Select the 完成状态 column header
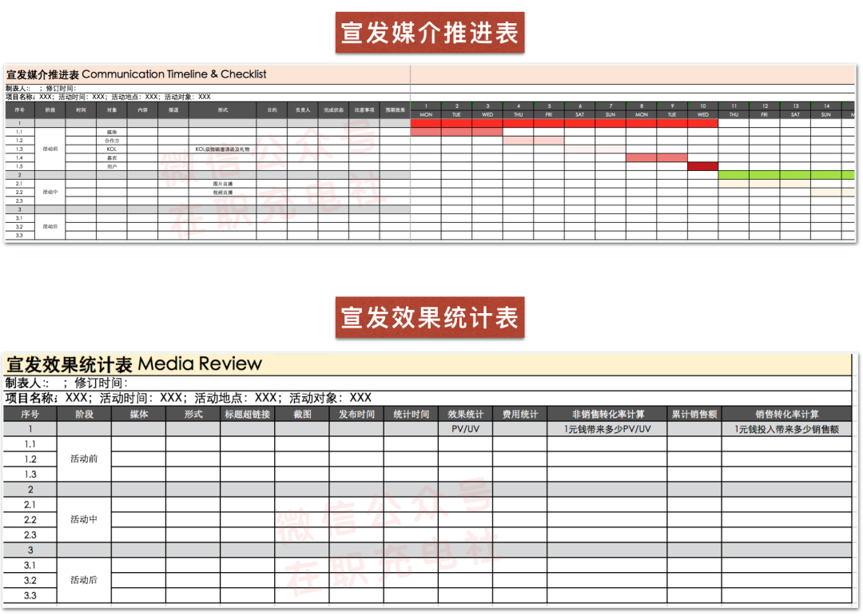The height and width of the screenshot is (616, 863). coord(333,109)
